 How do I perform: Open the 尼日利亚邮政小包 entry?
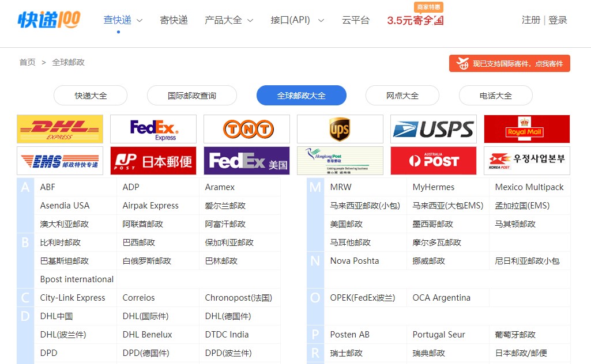528,261
